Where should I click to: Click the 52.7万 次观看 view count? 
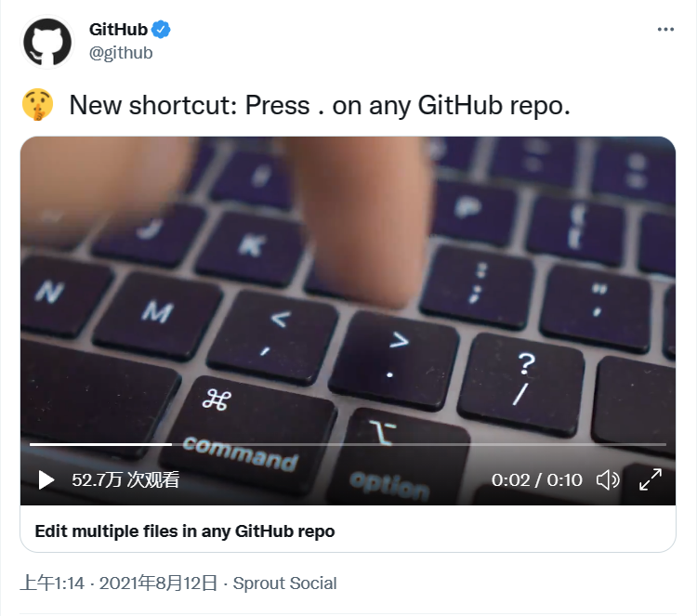(x=125, y=480)
